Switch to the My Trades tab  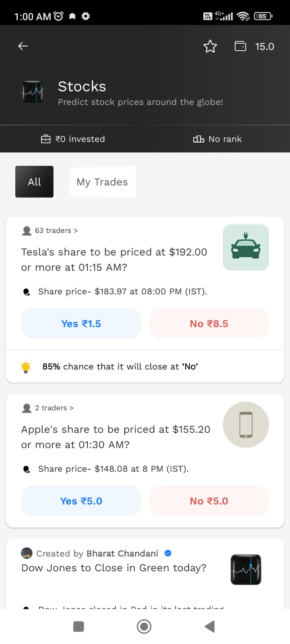point(103,182)
